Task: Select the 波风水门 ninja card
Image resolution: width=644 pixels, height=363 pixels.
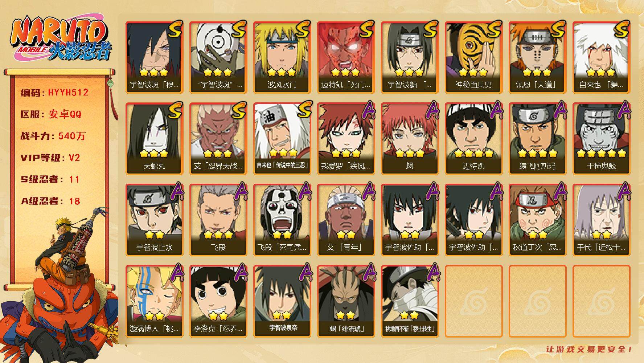Action: click(282, 57)
